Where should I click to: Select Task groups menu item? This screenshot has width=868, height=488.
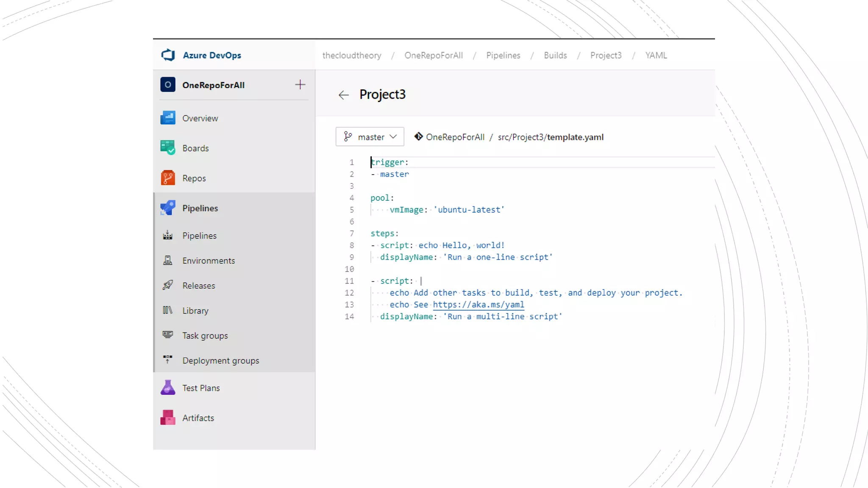(x=205, y=335)
